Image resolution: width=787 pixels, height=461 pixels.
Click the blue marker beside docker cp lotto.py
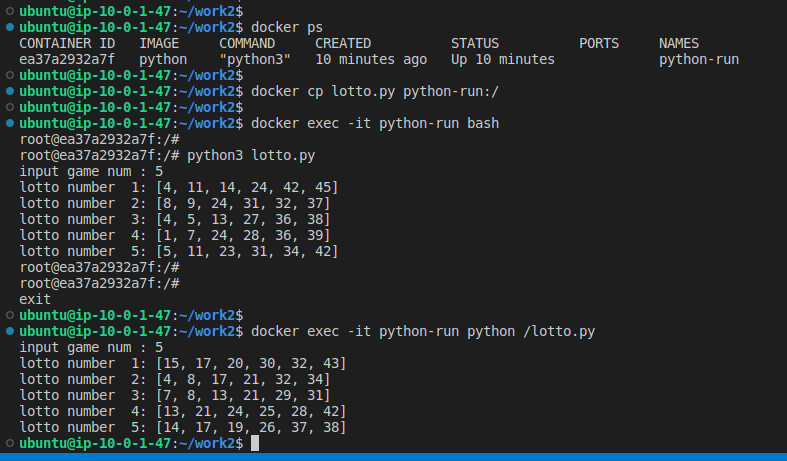10,91
